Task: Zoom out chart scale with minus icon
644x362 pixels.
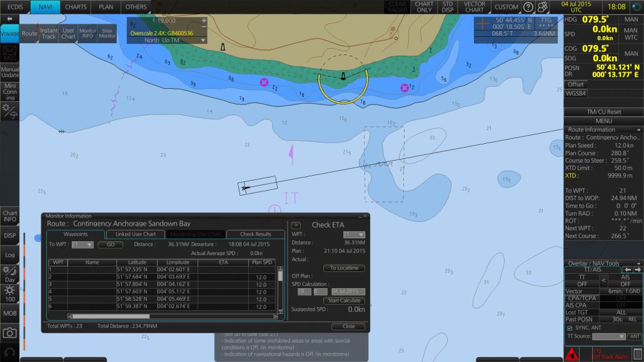Action: (x=204, y=27)
